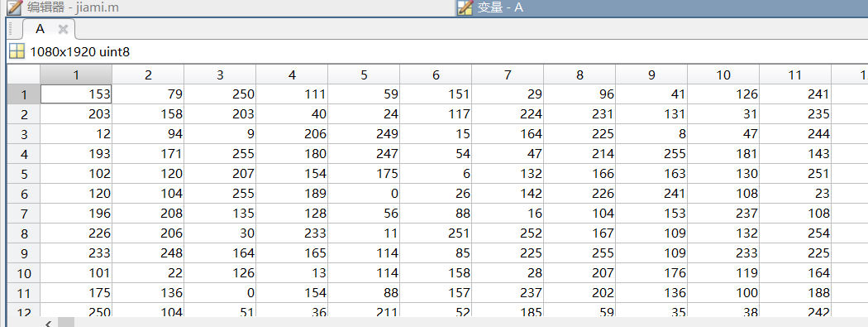This screenshot has height=327, width=868.
Task: Click cell 206 in row 3 column 4
Action: [293, 134]
